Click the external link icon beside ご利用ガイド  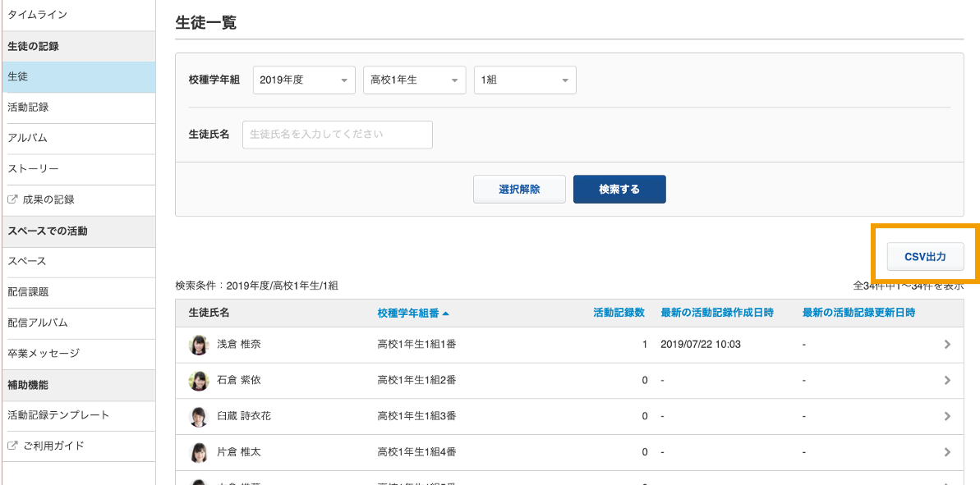[x=12, y=446]
